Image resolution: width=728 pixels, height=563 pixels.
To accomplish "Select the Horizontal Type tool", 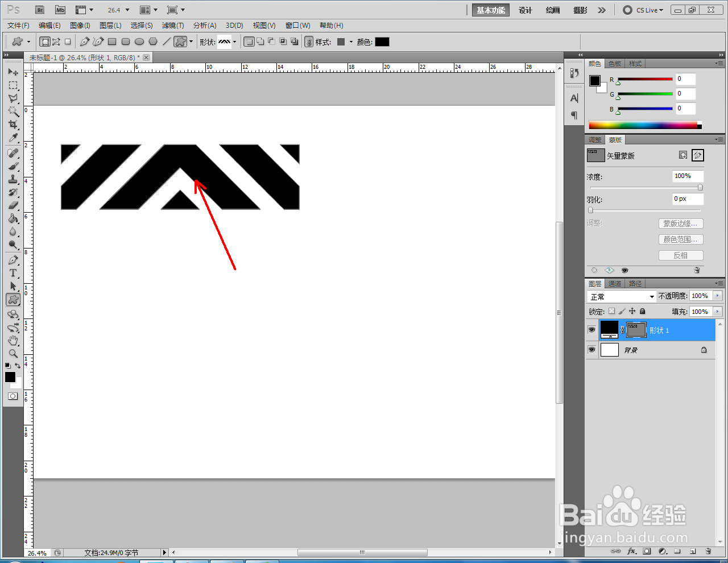I will [x=13, y=273].
